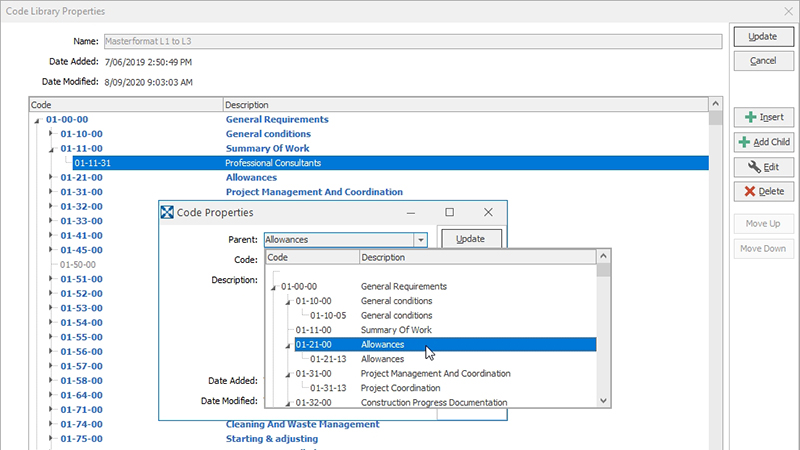Expand the 01-54-00 node in main tree
The width and height of the screenshot is (800, 450).
click(51, 322)
